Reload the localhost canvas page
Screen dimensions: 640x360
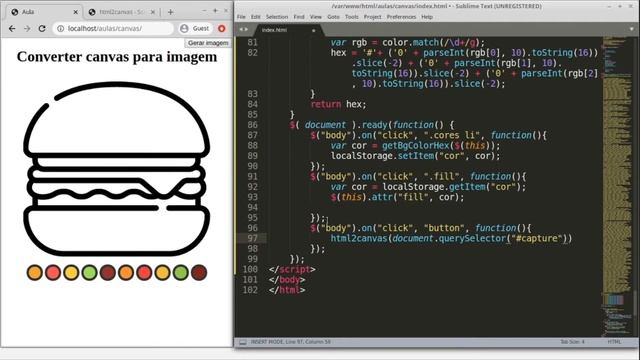(x=42, y=29)
